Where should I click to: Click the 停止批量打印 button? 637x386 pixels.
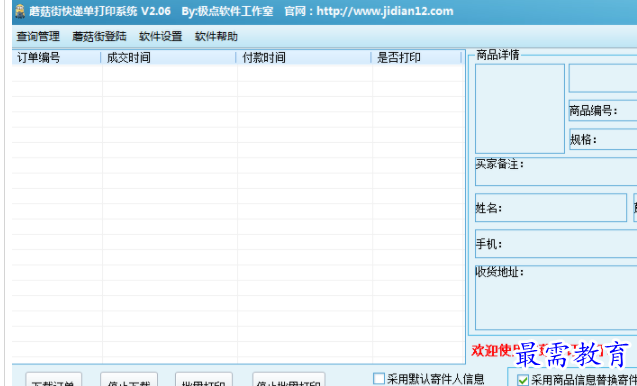tap(288, 380)
